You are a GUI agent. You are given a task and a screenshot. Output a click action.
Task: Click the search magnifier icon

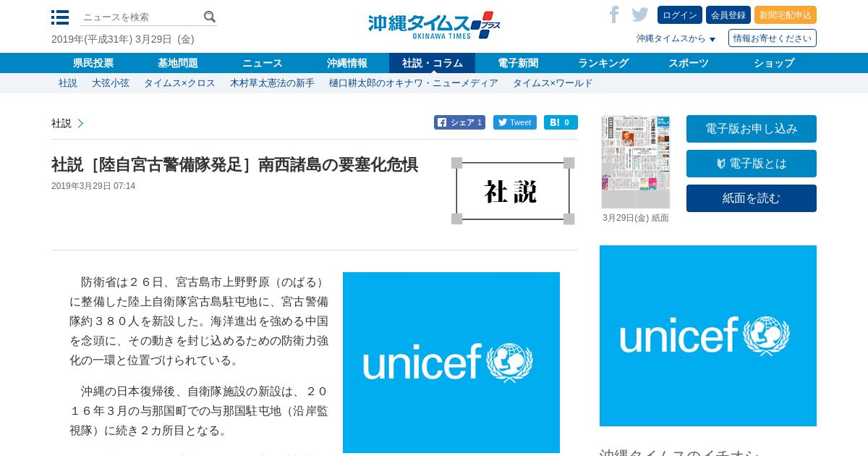pos(210,17)
